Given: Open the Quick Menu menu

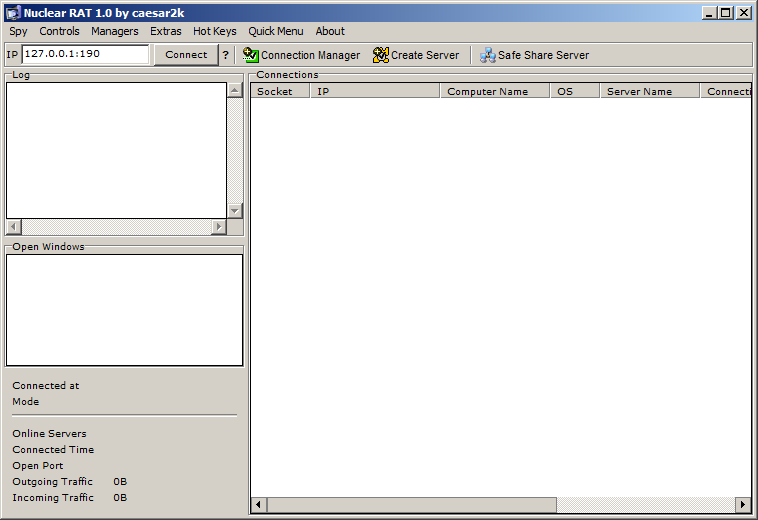Looking at the screenshot, I should coord(276,31).
